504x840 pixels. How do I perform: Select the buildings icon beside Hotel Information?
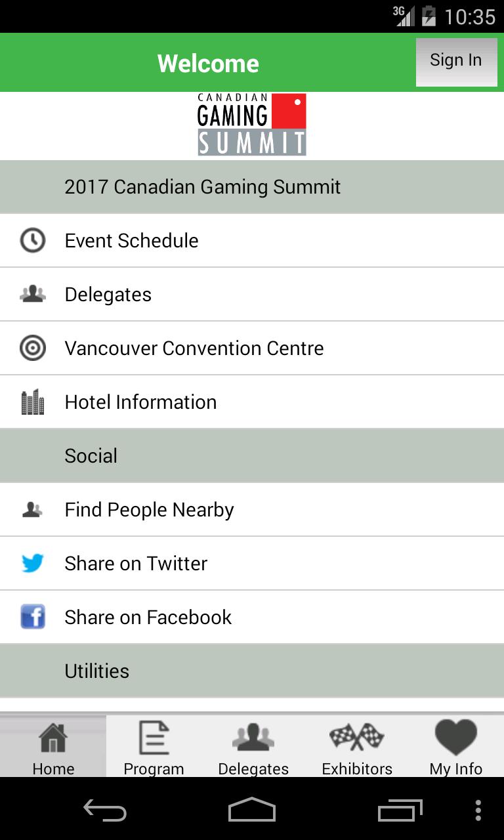(33, 402)
